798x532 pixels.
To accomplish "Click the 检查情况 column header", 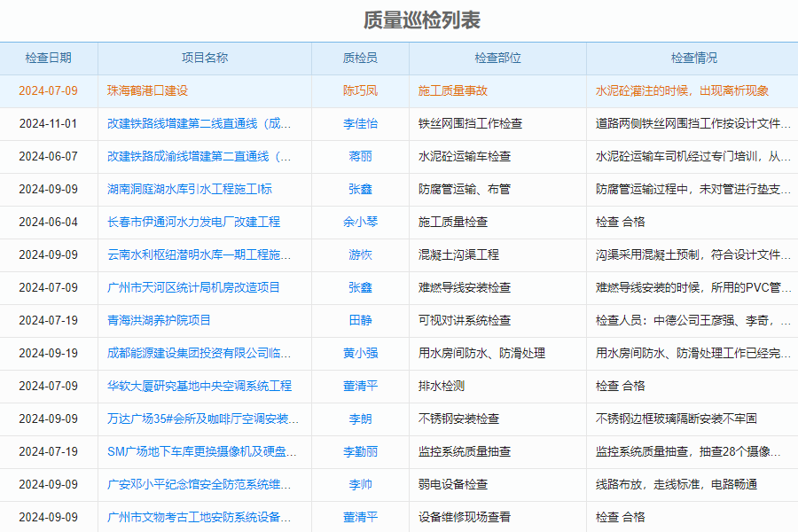I will tap(694, 58).
